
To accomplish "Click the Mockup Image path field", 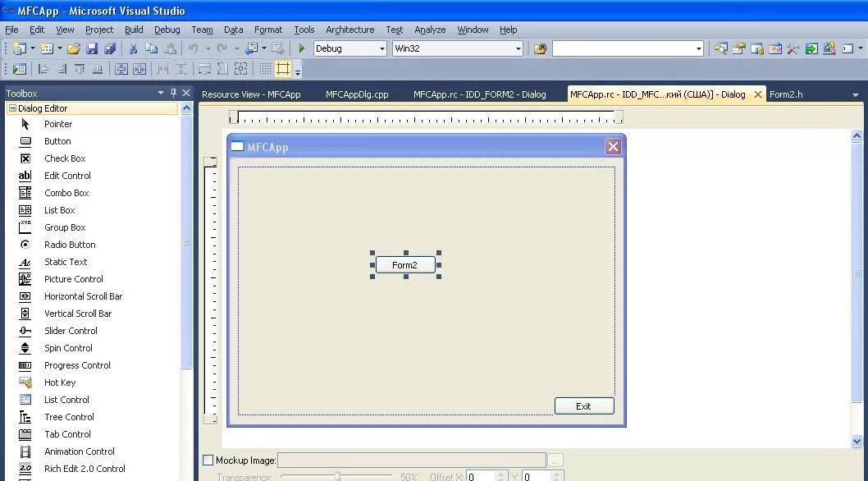I will click(x=412, y=460).
